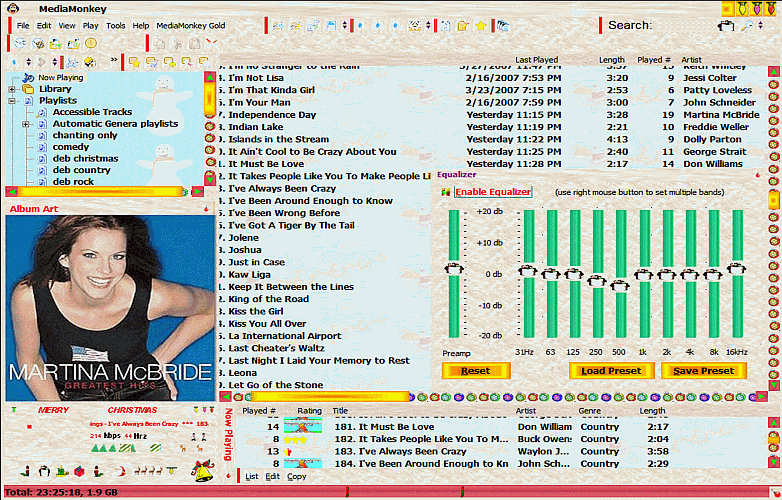The height and width of the screenshot is (500, 782).
Task: Expand Automatic Genera playlists node
Action: 25,124
